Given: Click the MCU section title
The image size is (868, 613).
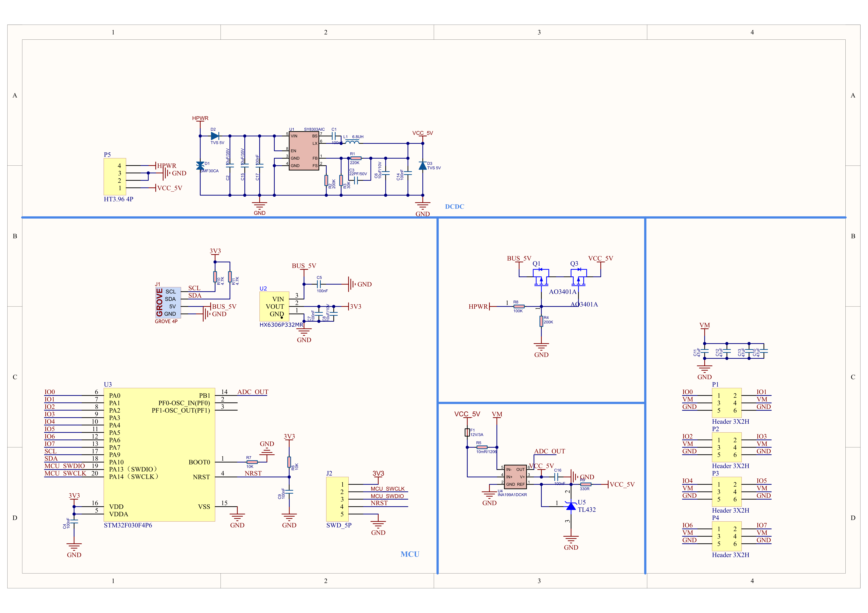Looking at the screenshot, I should point(410,554).
